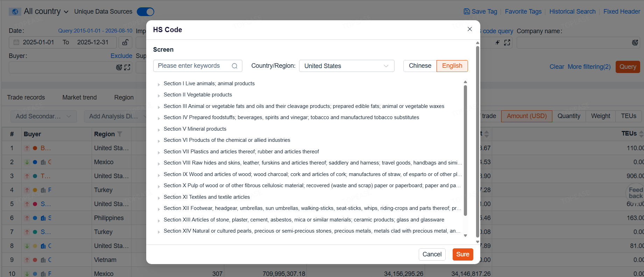
Task: Open Favorite Tags
Action: pos(523,12)
